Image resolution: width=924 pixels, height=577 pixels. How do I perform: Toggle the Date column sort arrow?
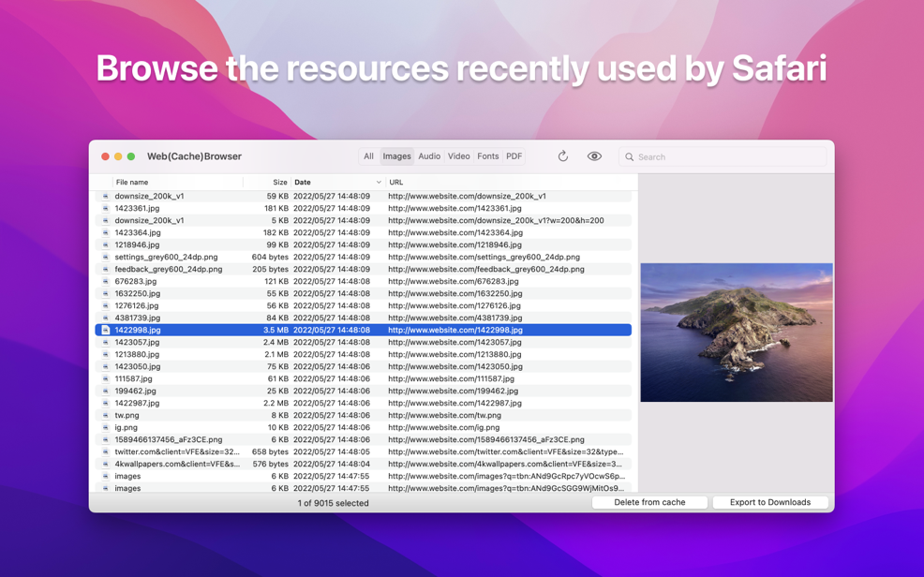click(379, 182)
